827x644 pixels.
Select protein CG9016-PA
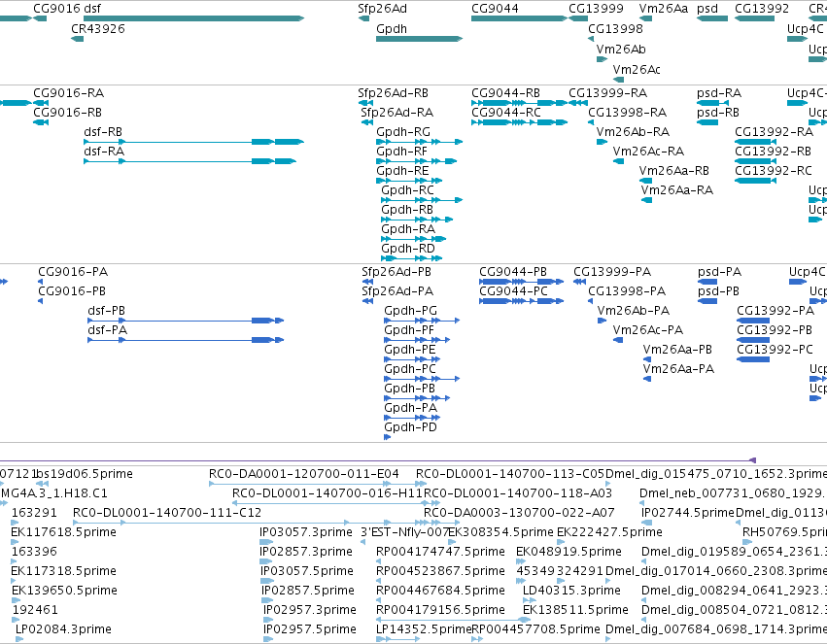tap(40, 282)
